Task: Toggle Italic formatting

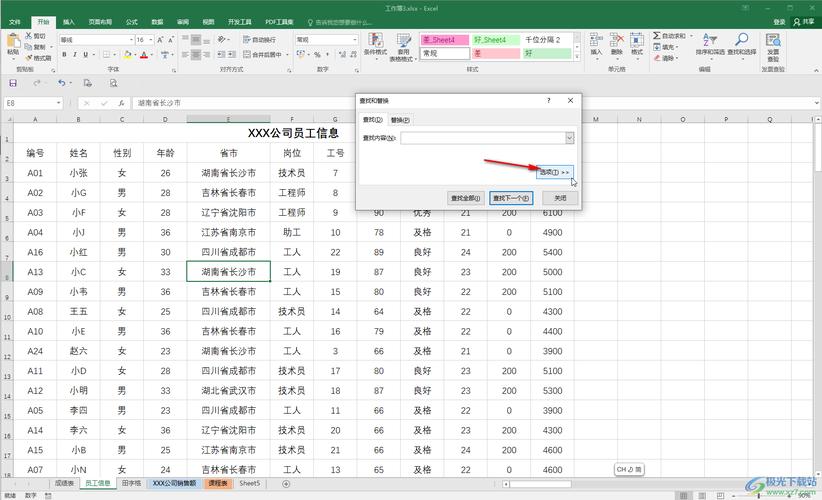Action: click(74, 55)
